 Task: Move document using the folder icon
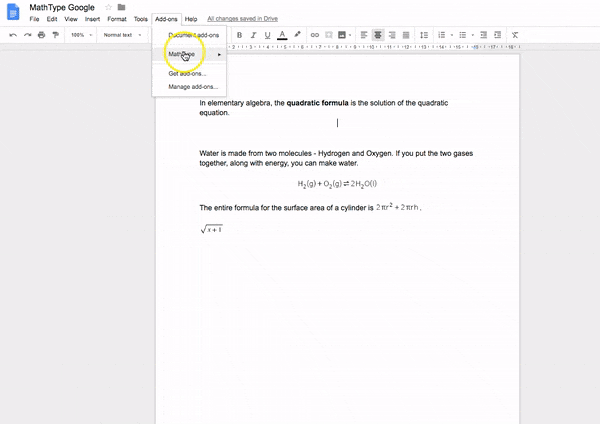121,7
